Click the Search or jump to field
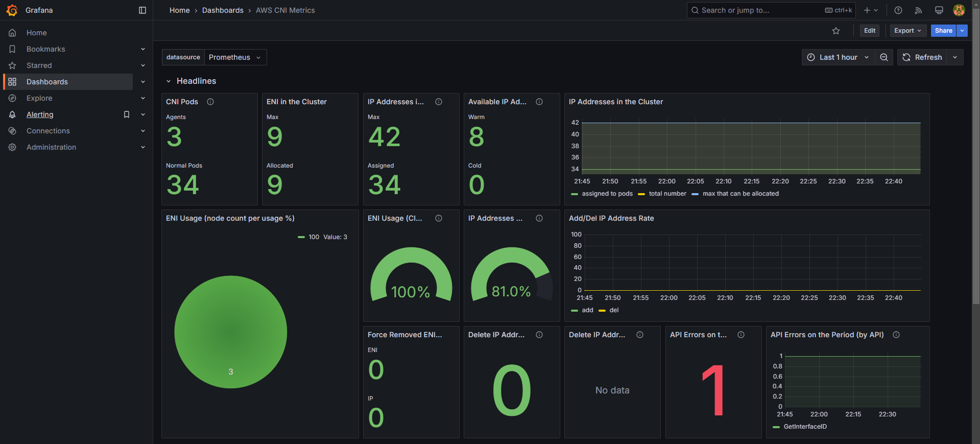 click(771, 10)
